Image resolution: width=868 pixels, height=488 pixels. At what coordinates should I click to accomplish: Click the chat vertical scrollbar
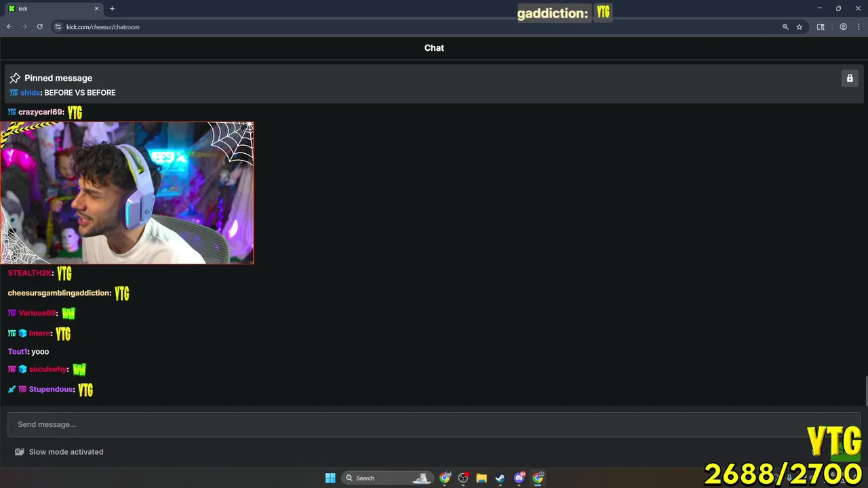pos(865,390)
